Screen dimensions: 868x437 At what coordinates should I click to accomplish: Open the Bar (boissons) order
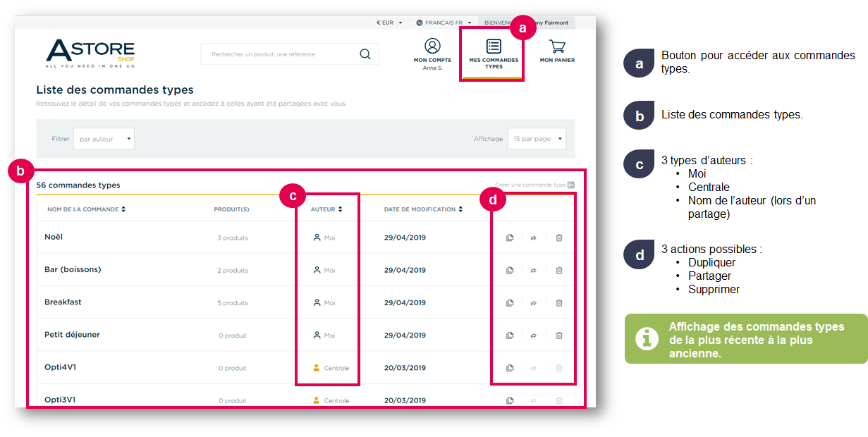(x=73, y=269)
